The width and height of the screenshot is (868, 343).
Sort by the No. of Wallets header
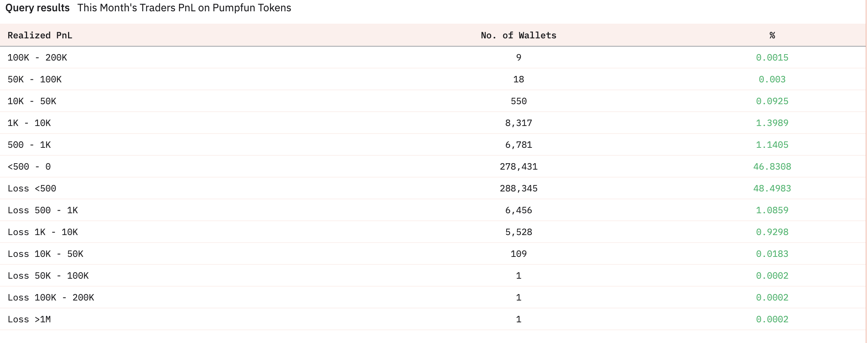[x=518, y=35]
